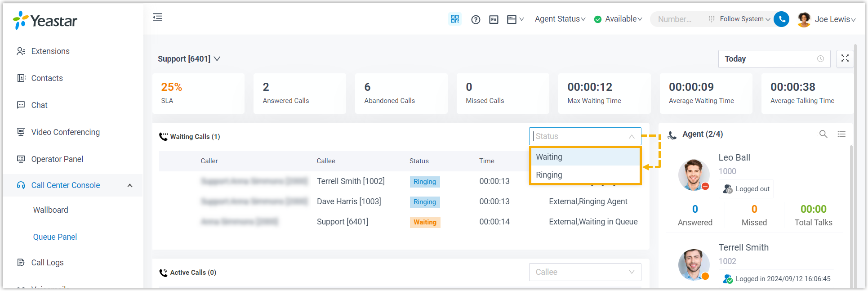Search agents with the magnifier icon
868x291 pixels.
click(x=823, y=134)
